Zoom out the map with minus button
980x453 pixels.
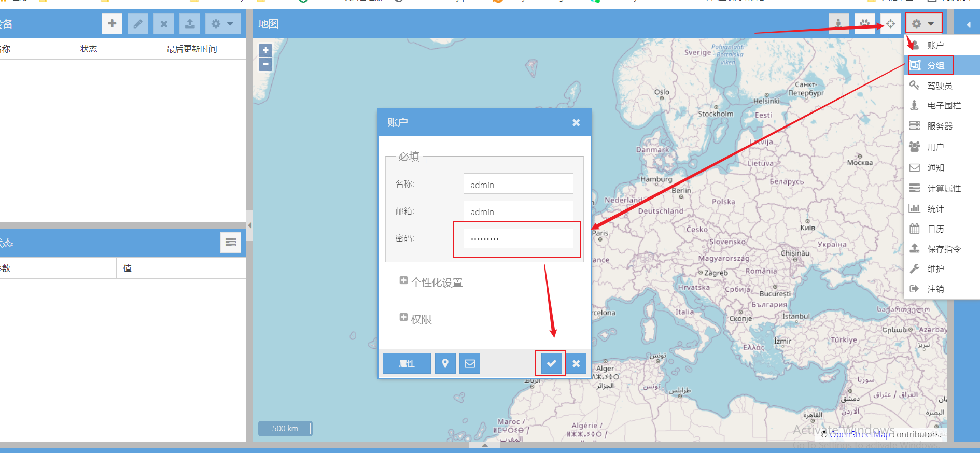point(265,64)
